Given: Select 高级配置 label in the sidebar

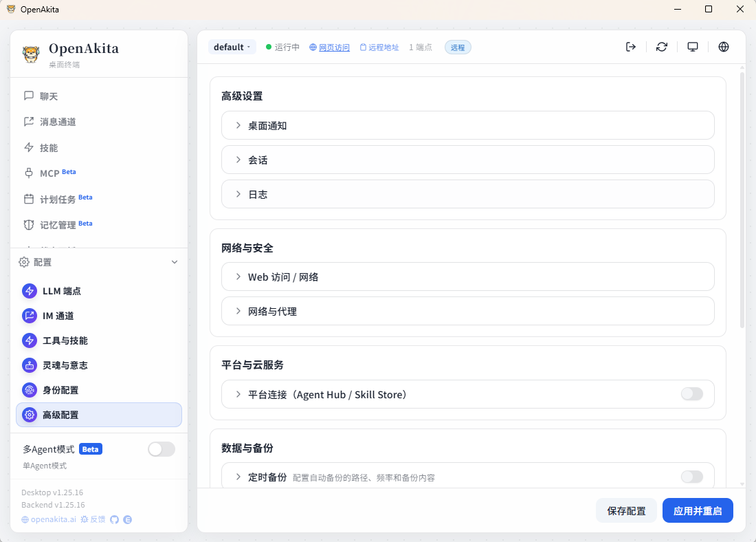Looking at the screenshot, I should click(60, 415).
